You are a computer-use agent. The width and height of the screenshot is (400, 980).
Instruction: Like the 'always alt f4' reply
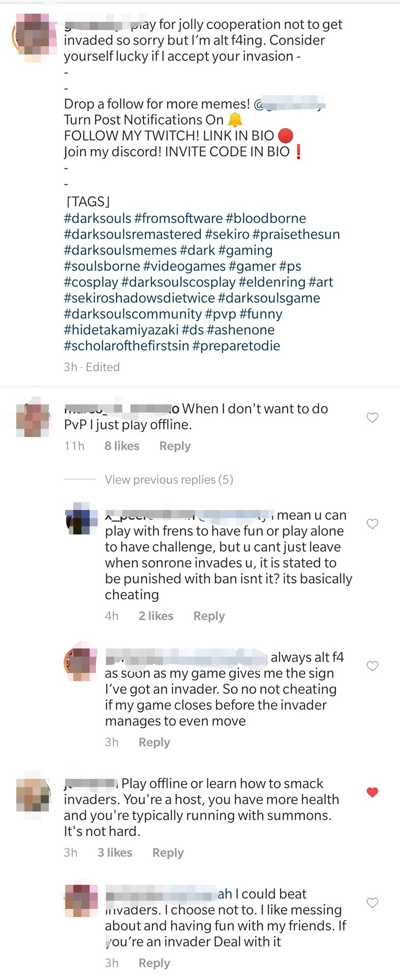pyautogui.click(x=372, y=666)
